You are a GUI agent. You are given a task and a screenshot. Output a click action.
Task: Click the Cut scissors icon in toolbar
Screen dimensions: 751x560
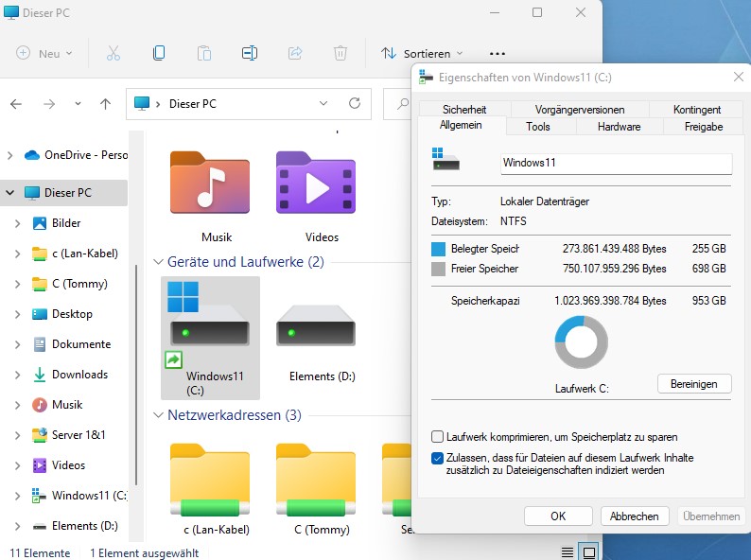(114, 53)
